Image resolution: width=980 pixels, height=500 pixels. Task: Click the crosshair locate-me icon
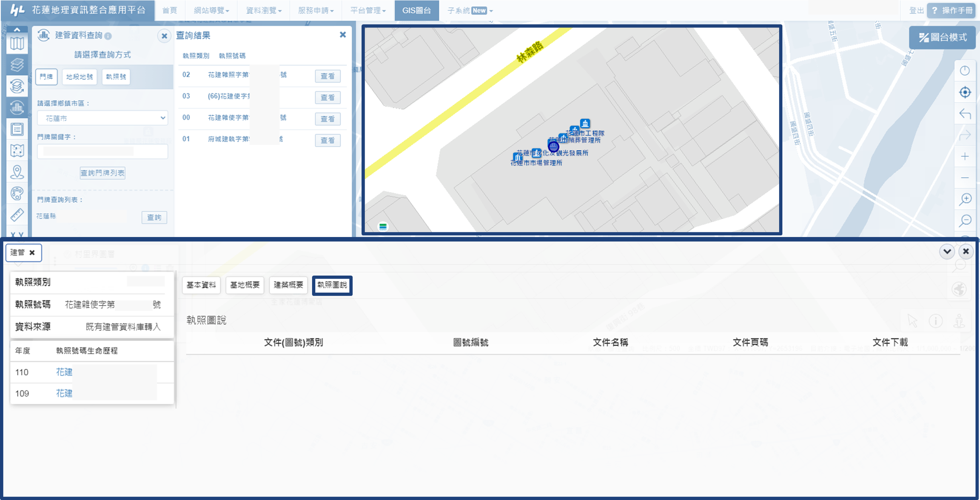point(965,92)
